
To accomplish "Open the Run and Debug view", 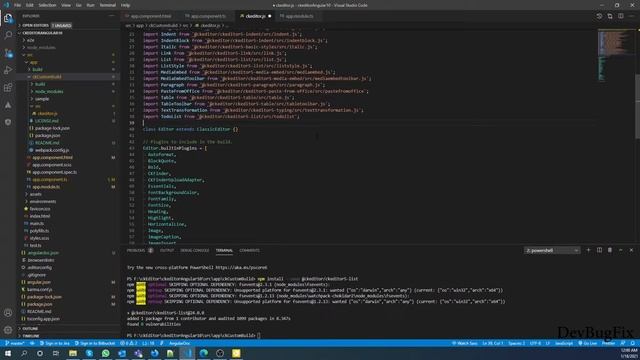I will pyautogui.click(x=8, y=70).
